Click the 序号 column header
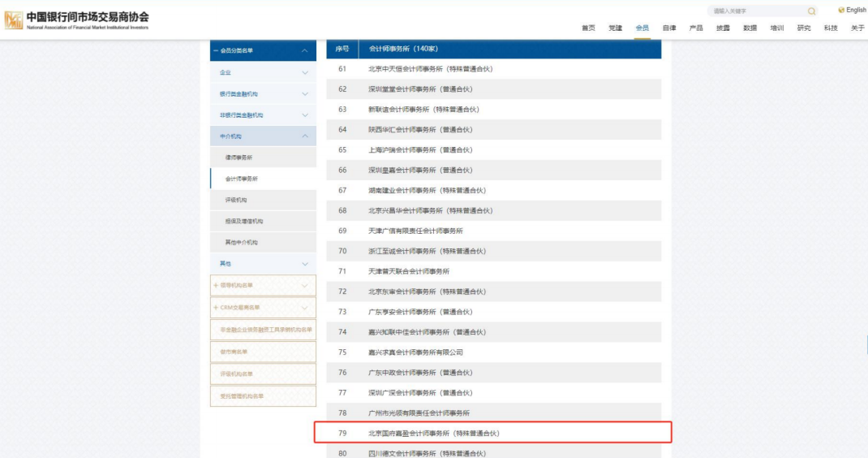The width and height of the screenshot is (868, 458). (342, 49)
